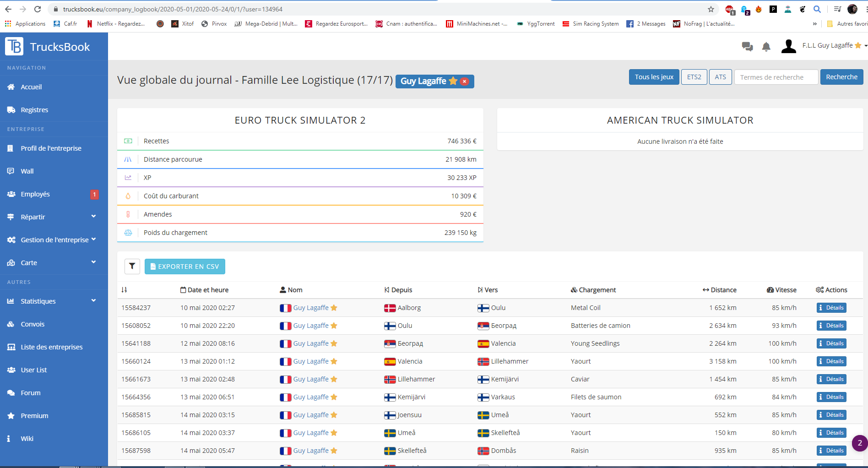The height and width of the screenshot is (468, 868).
Task: Show more bookmarks via the chevron
Action: pos(815,24)
